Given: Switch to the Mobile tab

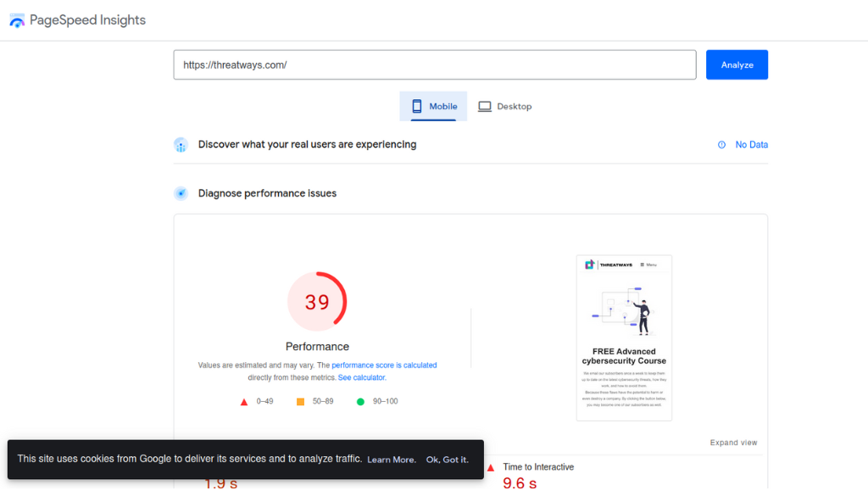Looking at the screenshot, I should pos(433,106).
